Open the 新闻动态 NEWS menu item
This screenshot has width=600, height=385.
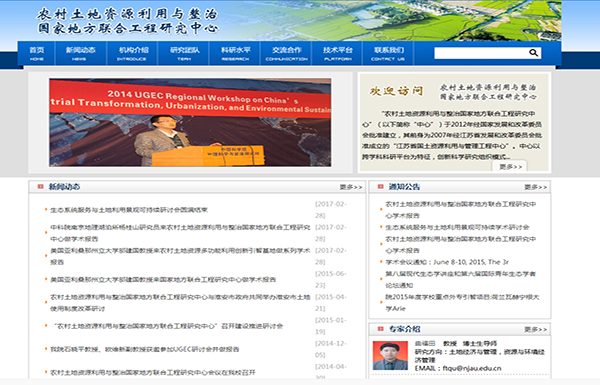tap(80, 53)
